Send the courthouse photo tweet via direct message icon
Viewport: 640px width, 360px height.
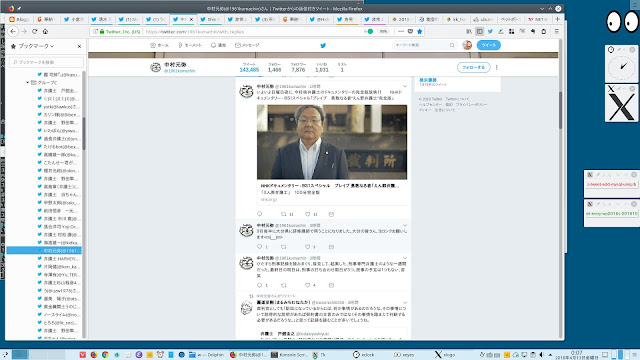pyautogui.click(x=331, y=214)
